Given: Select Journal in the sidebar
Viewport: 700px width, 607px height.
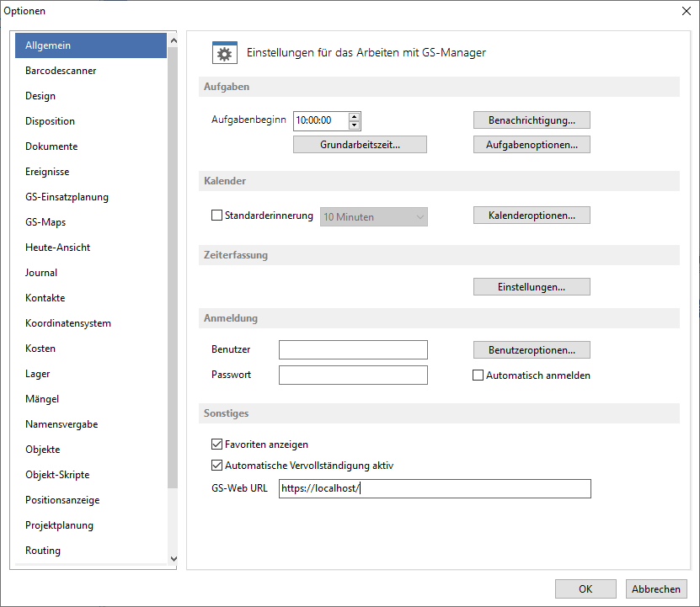Looking at the screenshot, I should pos(91,273).
